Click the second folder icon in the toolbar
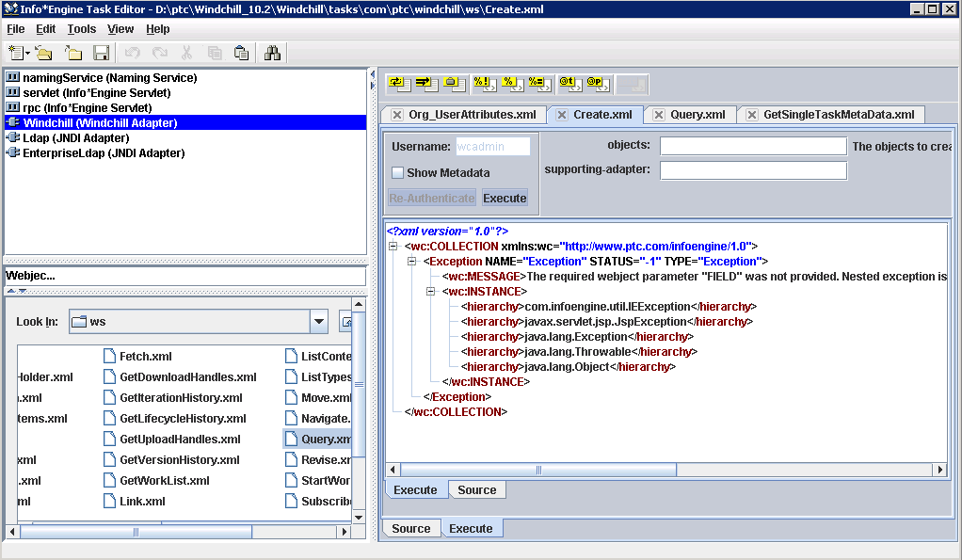 73,54
